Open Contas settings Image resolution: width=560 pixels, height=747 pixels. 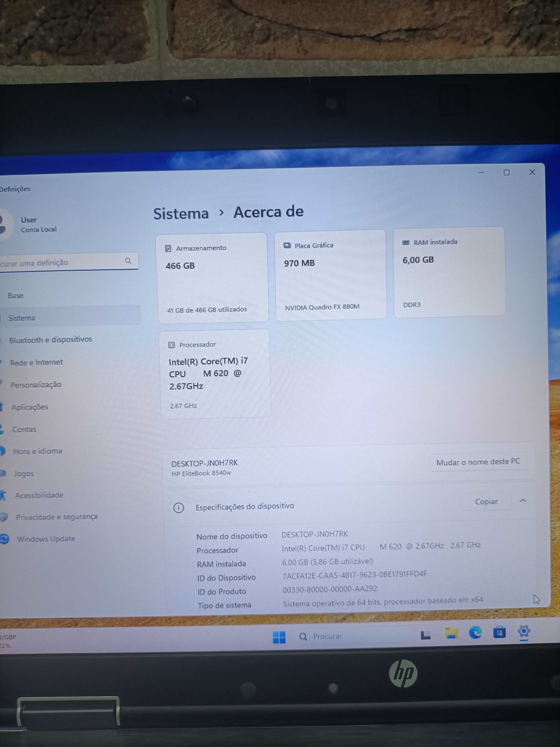24,429
